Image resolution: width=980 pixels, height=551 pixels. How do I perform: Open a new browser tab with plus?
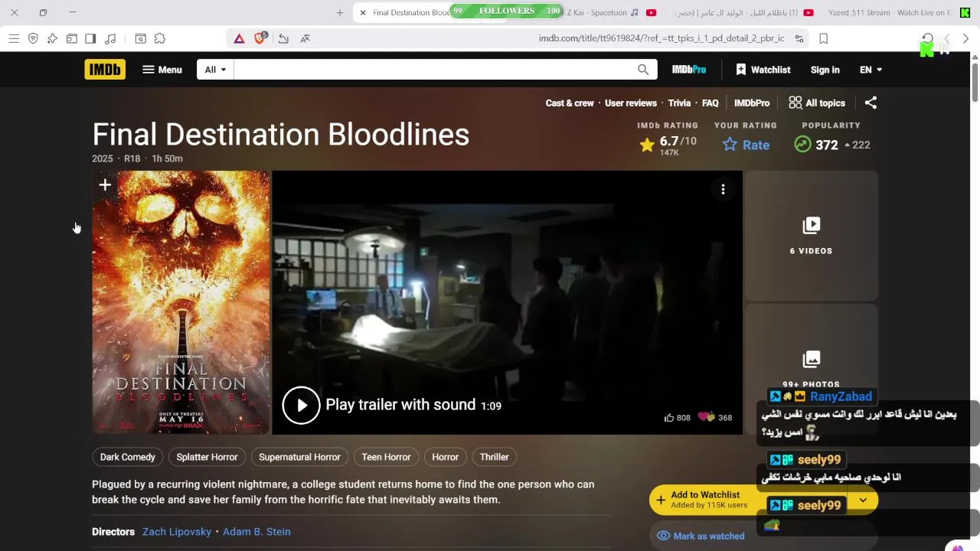point(340,12)
